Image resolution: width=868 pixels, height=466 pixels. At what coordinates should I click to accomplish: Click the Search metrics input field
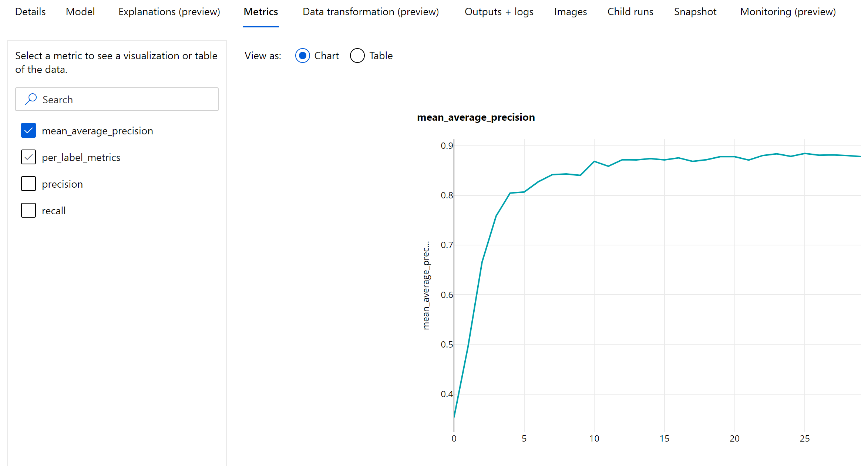117,100
